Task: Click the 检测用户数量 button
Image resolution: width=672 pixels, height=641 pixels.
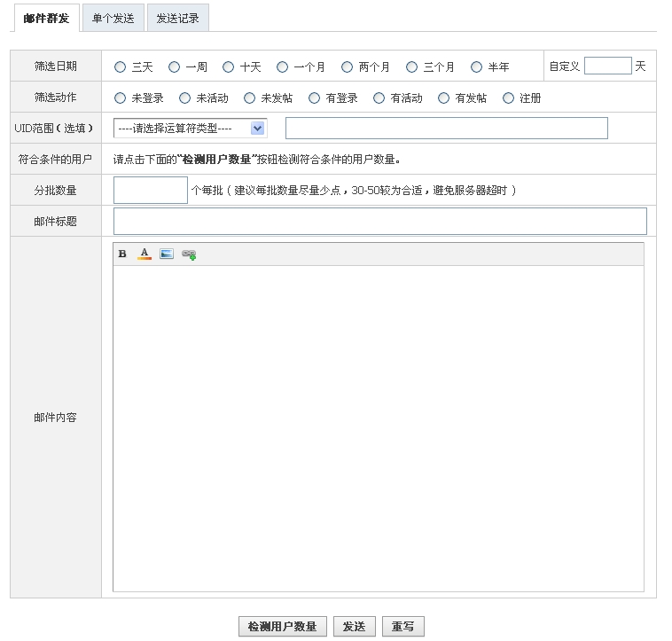Action: [x=283, y=627]
